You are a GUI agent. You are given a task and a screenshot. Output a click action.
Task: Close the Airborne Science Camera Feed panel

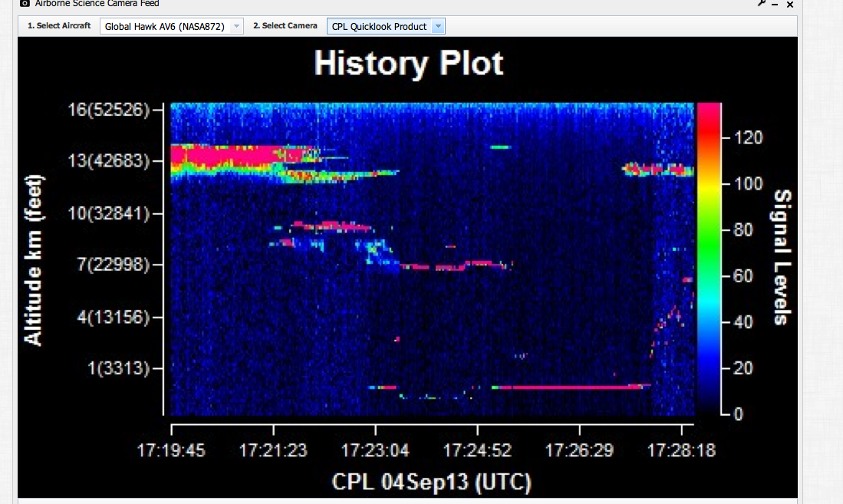point(790,5)
